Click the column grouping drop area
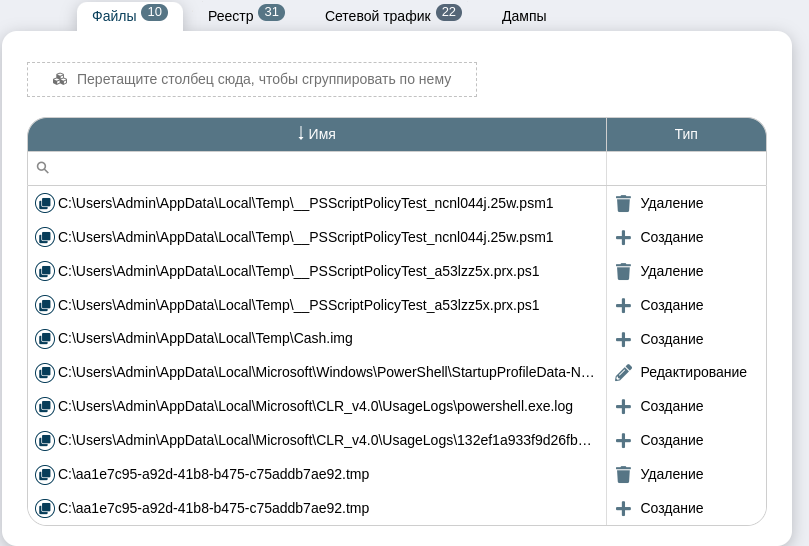The height and width of the screenshot is (546, 809). pyautogui.click(x=252, y=80)
